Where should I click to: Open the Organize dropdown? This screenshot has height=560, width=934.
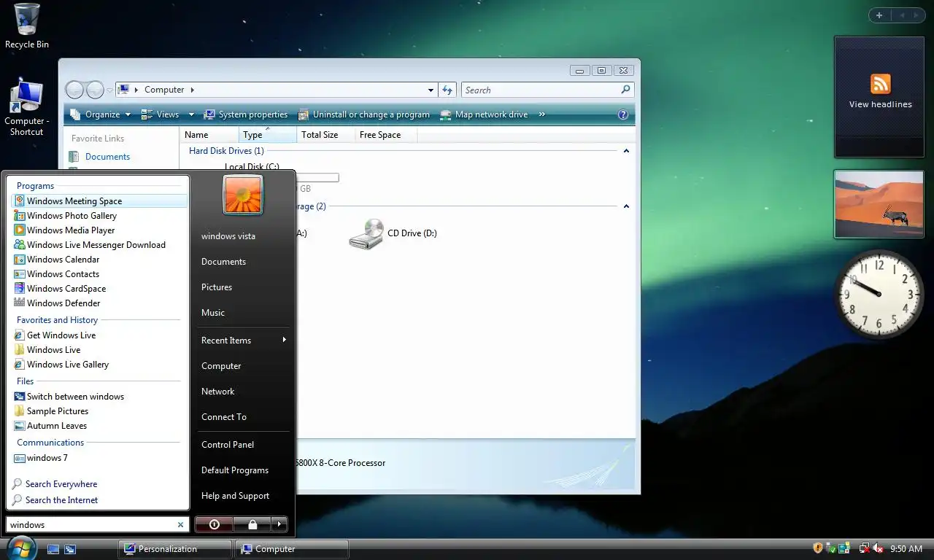[101, 114]
